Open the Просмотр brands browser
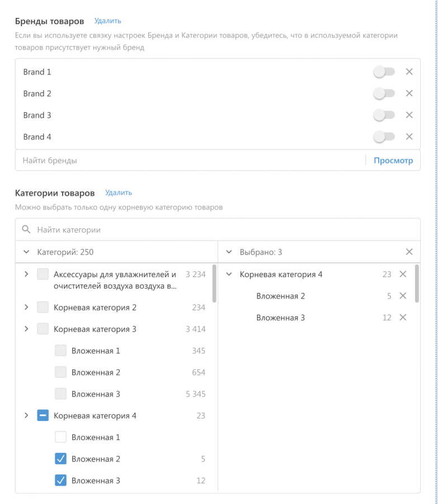 pos(393,160)
